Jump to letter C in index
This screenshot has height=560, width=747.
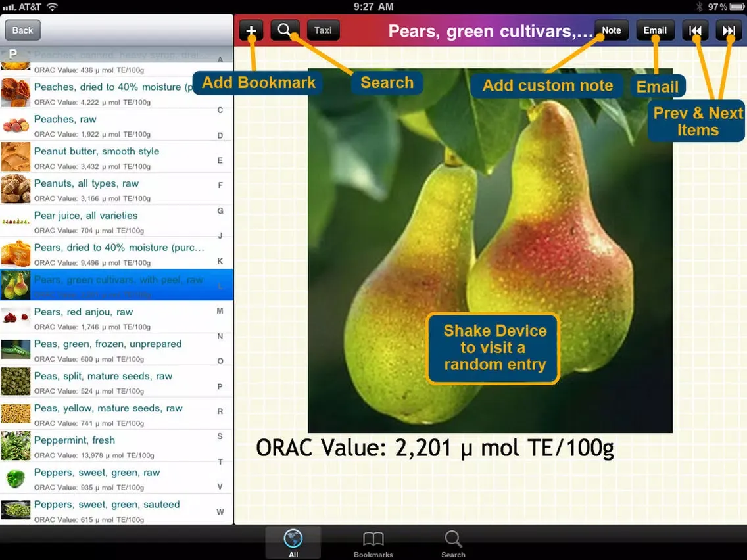click(x=220, y=110)
